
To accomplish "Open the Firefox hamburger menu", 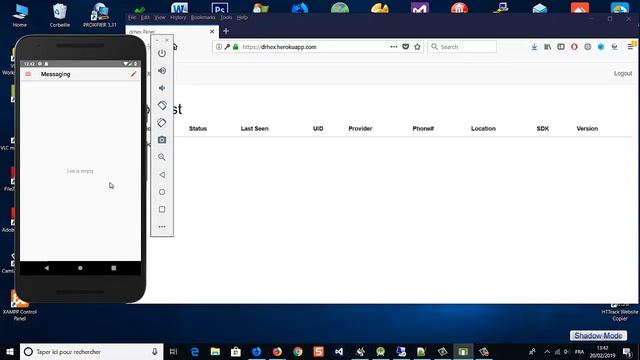I will pyautogui.click(x=630, y=47).
